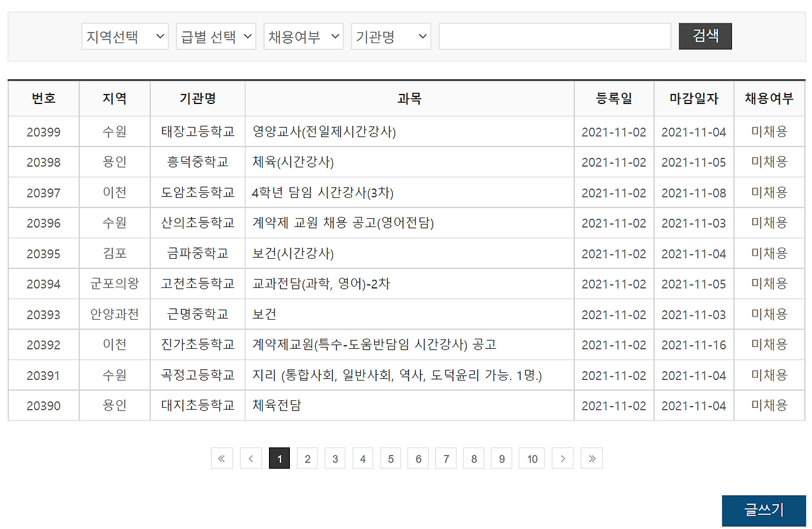Go to page 3
The image size is (812, 529).
click(335, 458)
